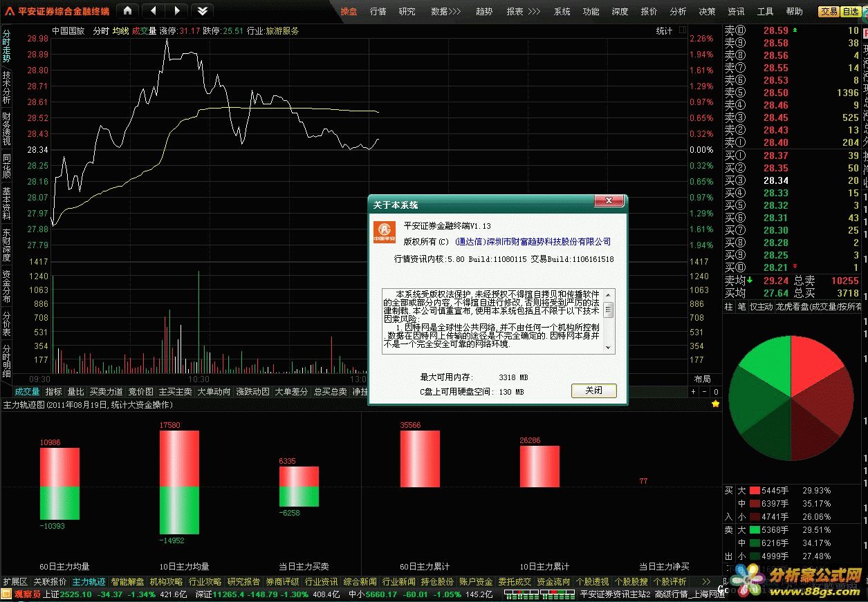The height and width of the screenshot is (602, 868).
Task: Open the 操盘 menu
Action: (x=349, y=12)
